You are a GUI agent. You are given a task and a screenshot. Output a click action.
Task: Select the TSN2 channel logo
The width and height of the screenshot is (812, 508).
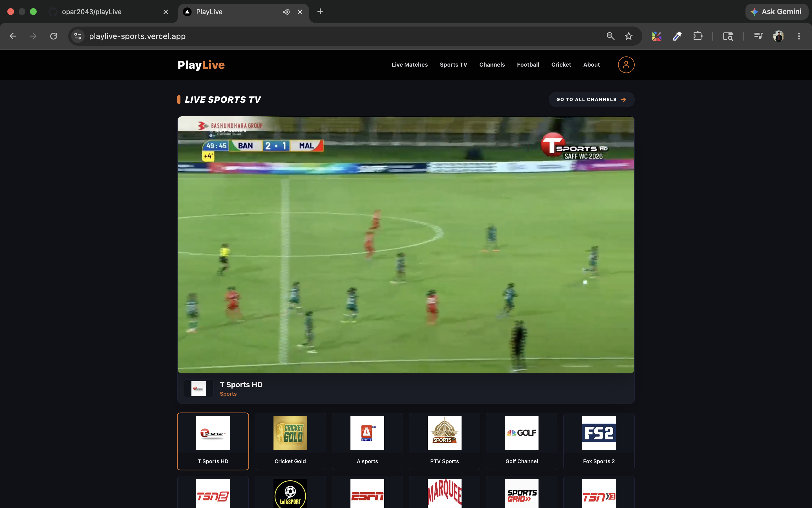[x=213, y=494]
